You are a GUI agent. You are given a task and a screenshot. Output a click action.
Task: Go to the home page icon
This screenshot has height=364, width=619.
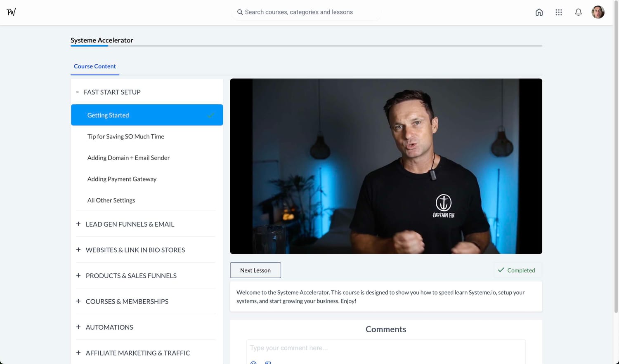[x=539, y=12]
